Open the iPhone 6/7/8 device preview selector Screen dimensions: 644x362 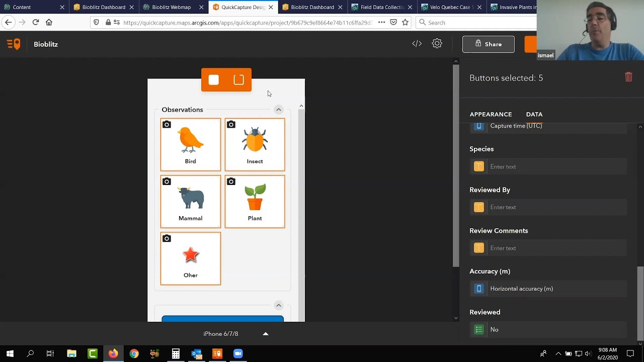coord(235,334)
